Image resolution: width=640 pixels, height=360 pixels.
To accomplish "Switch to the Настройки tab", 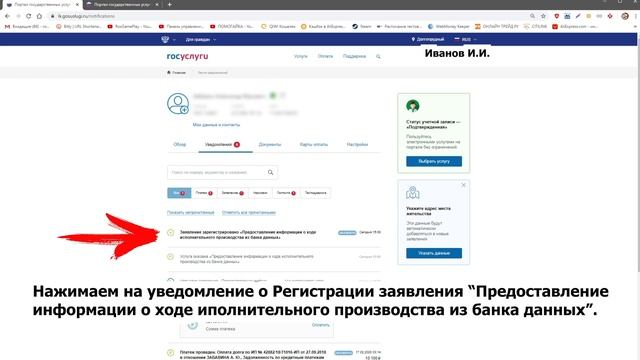I will pyautogui.click(x=357, y=144).
